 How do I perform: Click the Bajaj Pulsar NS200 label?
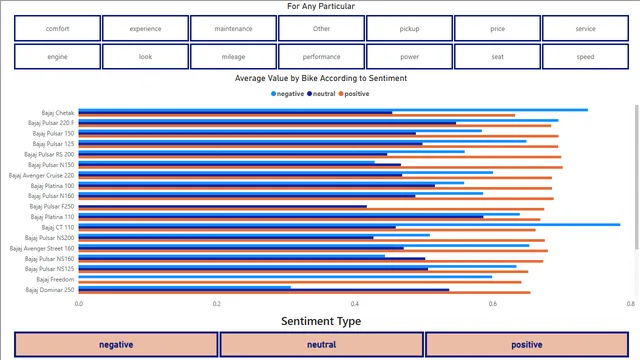point(49,238)
